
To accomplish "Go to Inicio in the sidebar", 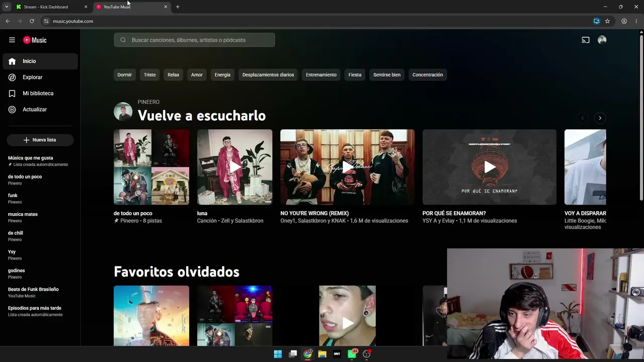I will 40,61.
